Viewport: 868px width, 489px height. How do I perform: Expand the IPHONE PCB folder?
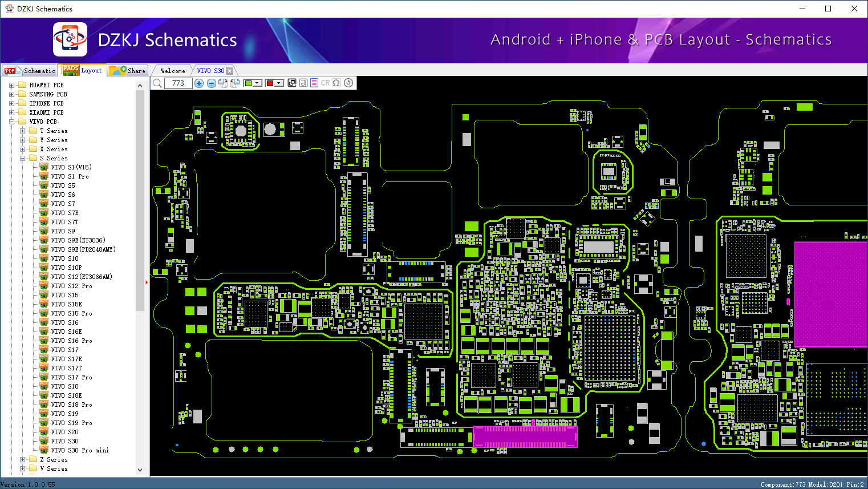[11, 103]
